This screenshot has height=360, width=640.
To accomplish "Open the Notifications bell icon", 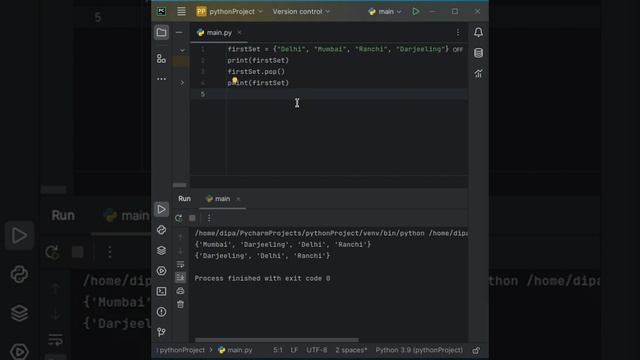I will tap(478, 32).
